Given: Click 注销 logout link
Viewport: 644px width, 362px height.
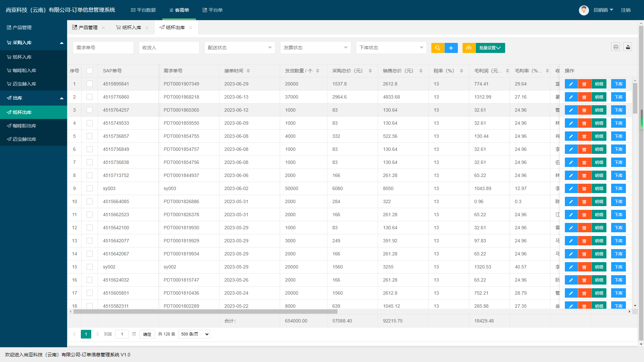Looking at the screenshot, I should point(626,10).
